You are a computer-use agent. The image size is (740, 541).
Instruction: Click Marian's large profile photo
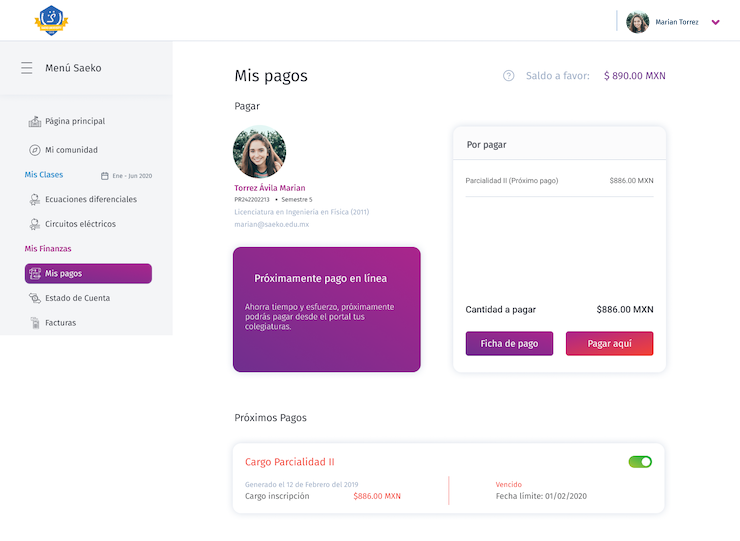click(260, 152)
